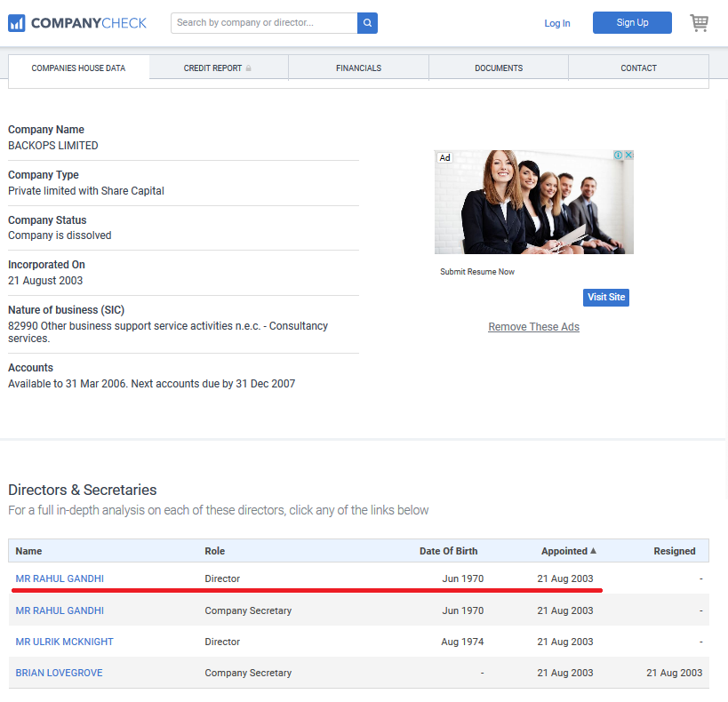Click the Log In link
This screenshot has width=728, height=702.
point(557,23)
